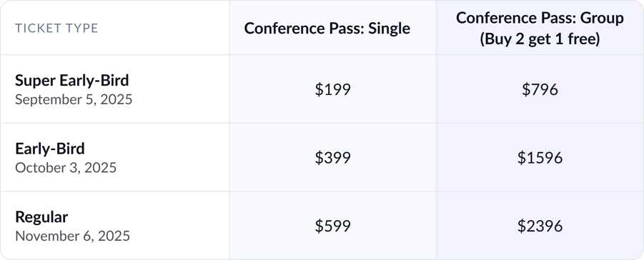Click the September 5, 2025 date
The width and height of the screenshot is (644, 260).
click(74, 99)
